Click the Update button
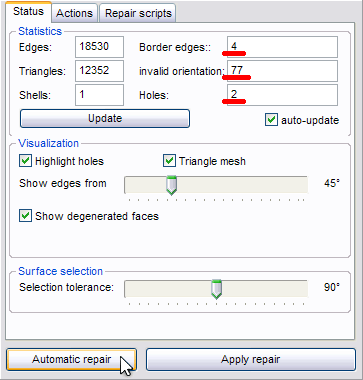 [105, 118]
